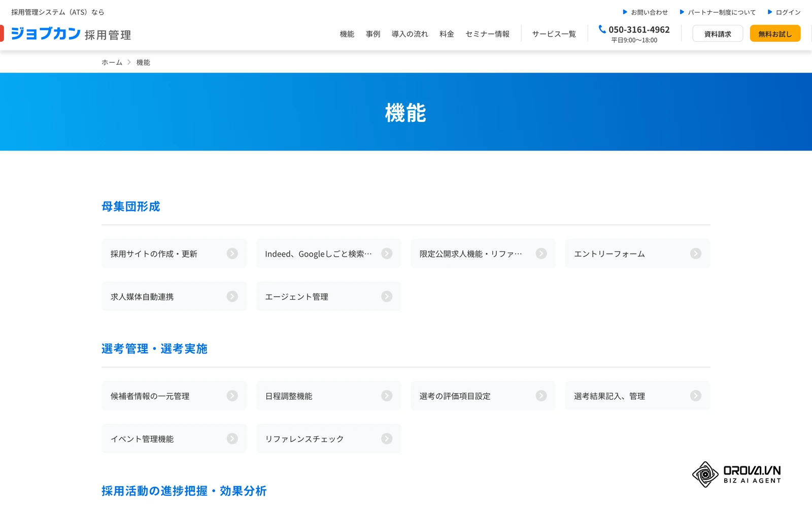Click arrow icon on イベント管理機能 card
Viewport: 812px width, 508px height.
232,438
